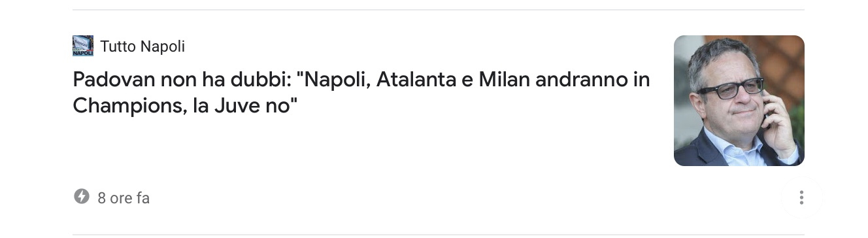Click "Napoli," inside the quoted headline
Image resolution: width=868 pixels, height=238 pixels.
click(338, 81)
